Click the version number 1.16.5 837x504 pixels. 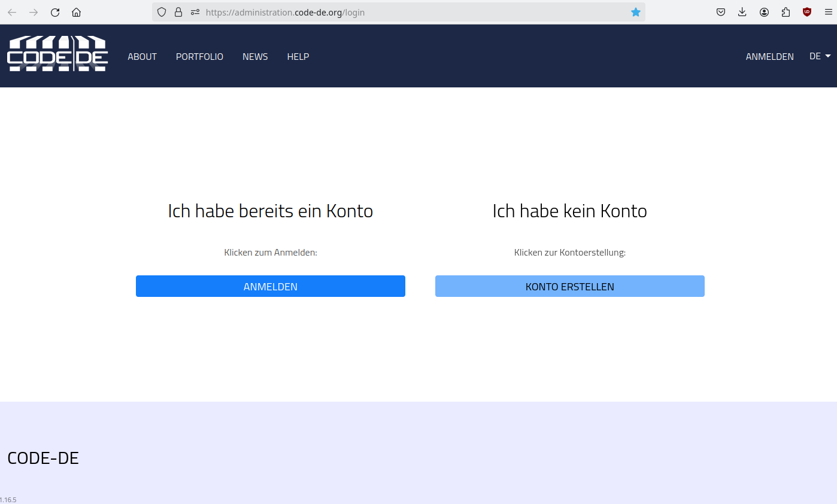click(x=8, y=500)
